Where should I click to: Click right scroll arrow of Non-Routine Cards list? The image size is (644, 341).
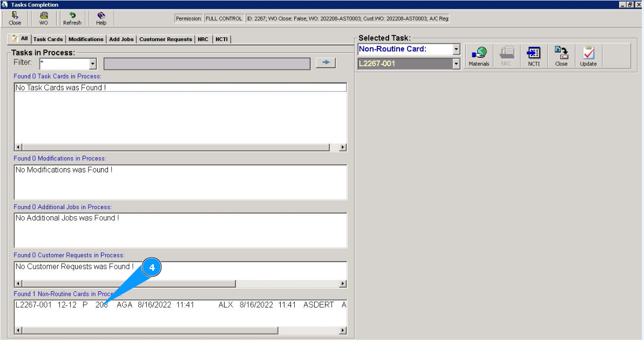click(x=343, y=330)
